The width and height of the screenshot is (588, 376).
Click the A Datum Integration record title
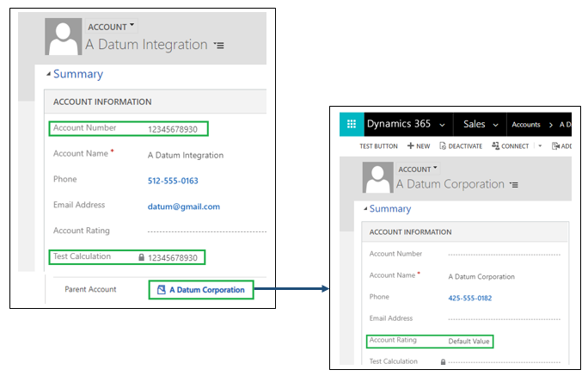146,45
